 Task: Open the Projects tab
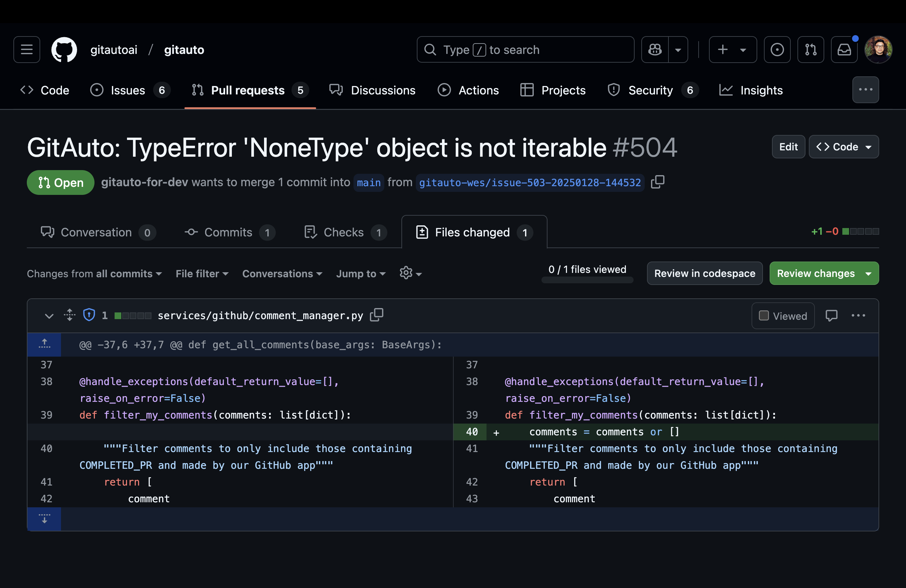tap(553, 90)
